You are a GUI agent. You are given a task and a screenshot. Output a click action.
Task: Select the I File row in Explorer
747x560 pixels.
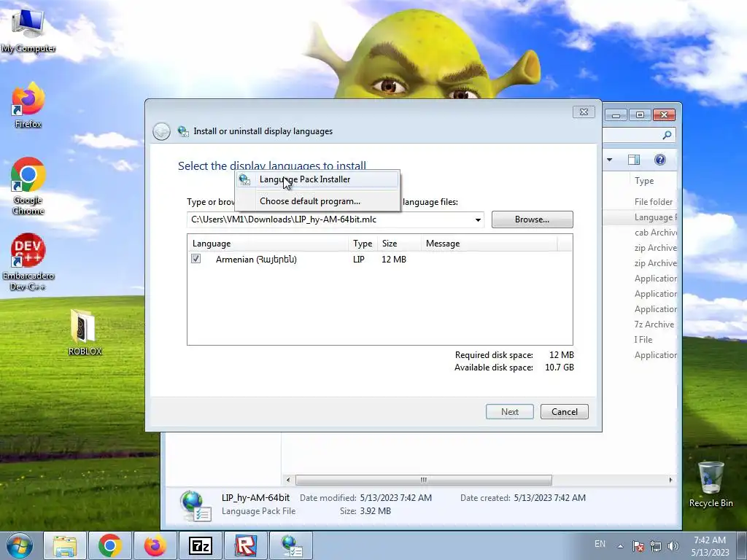coord(643,340)
